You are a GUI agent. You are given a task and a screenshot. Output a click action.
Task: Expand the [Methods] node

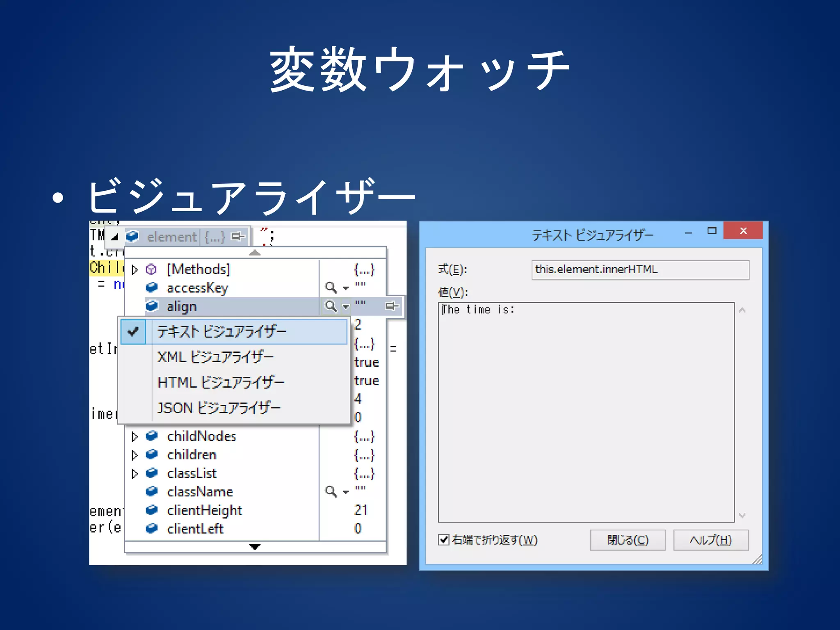pos(135,270)
